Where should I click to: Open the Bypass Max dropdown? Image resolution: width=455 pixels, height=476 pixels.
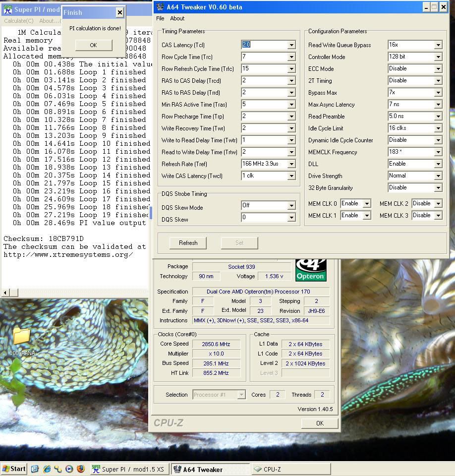[438, 92]
